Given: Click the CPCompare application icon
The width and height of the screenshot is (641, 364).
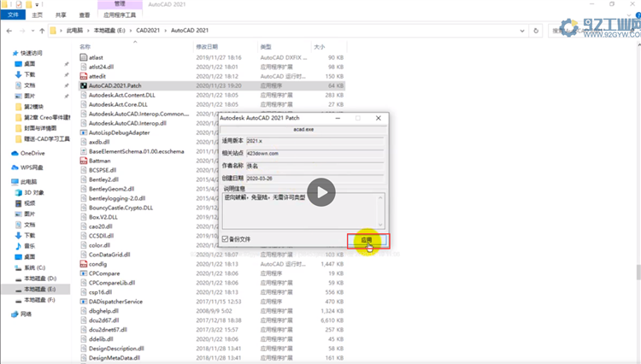Looking at the screenshot, I should click(x=84, y=273).
